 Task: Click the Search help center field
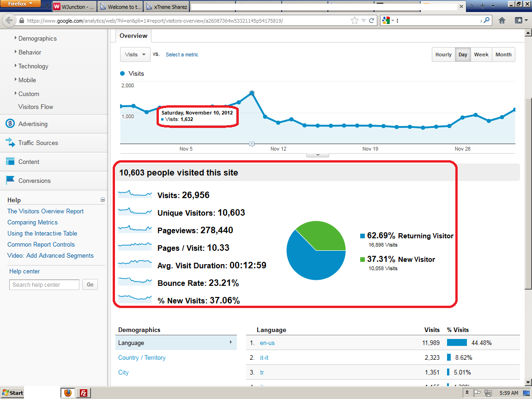(44, 285)
